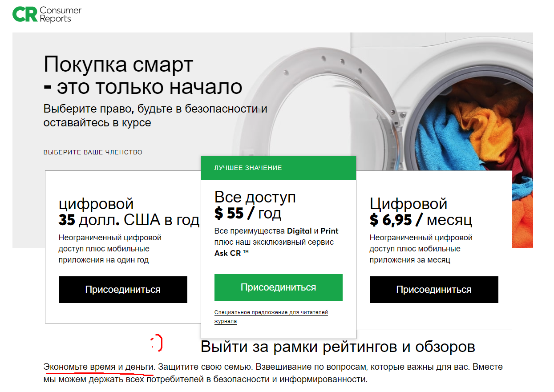Open the special offer for magazine readers link
This screenshot has width=554, height=392.
(x=271, y=316)
